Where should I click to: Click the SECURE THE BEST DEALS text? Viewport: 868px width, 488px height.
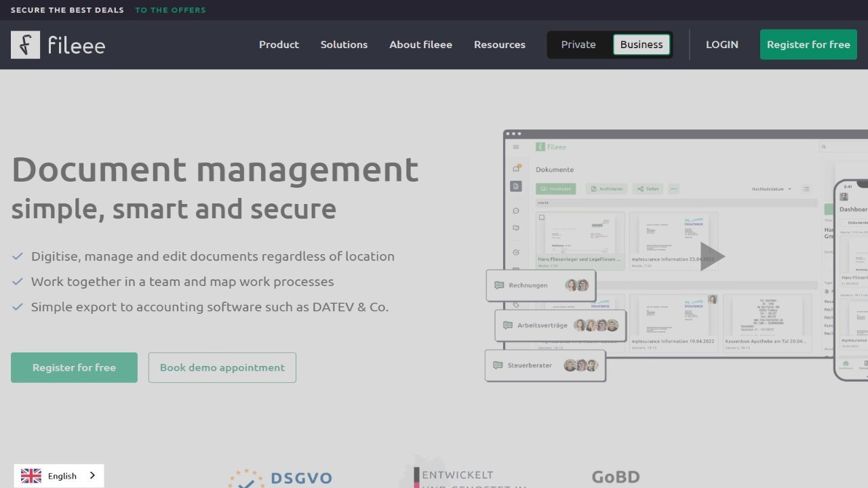click(x=67, y=10)
